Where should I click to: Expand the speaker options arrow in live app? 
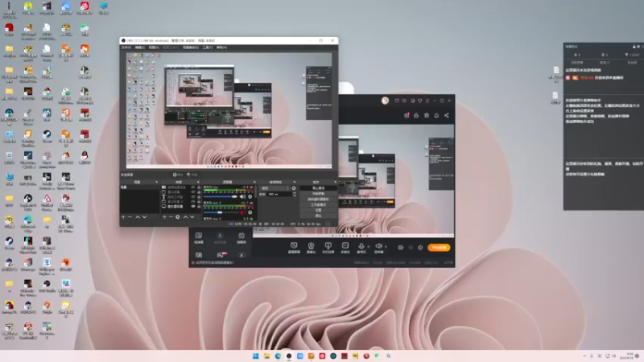(x=386, y=247)
